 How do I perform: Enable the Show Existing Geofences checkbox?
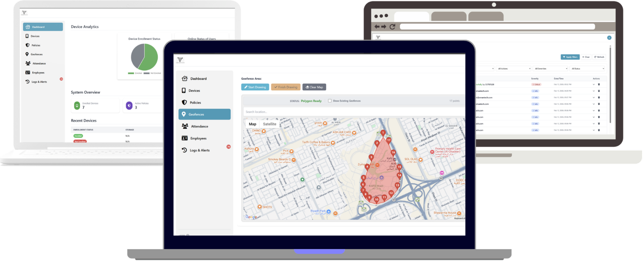[330, 101]
